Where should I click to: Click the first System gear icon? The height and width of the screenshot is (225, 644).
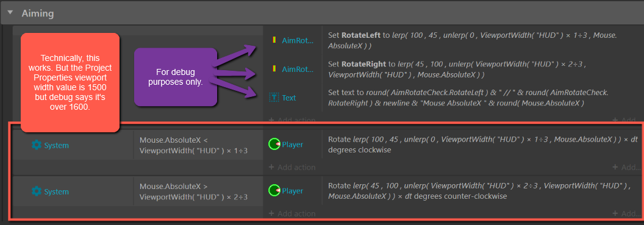point(37,145)
